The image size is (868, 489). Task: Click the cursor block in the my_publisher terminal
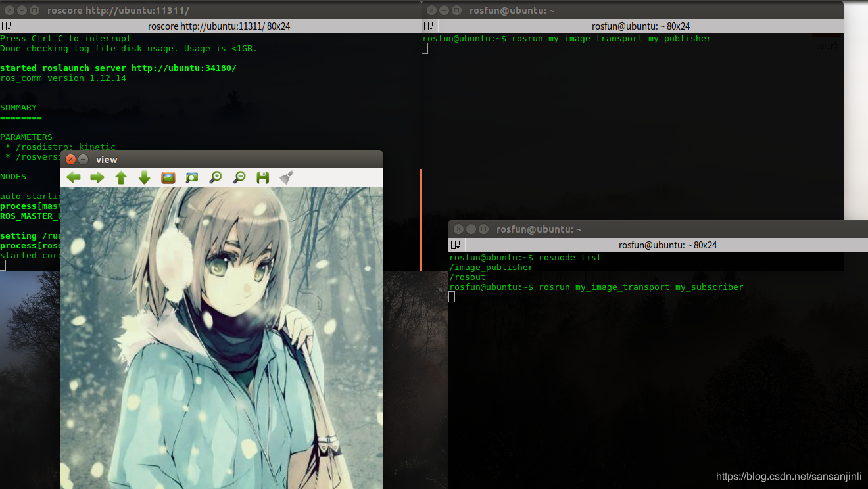click(425, 49)
